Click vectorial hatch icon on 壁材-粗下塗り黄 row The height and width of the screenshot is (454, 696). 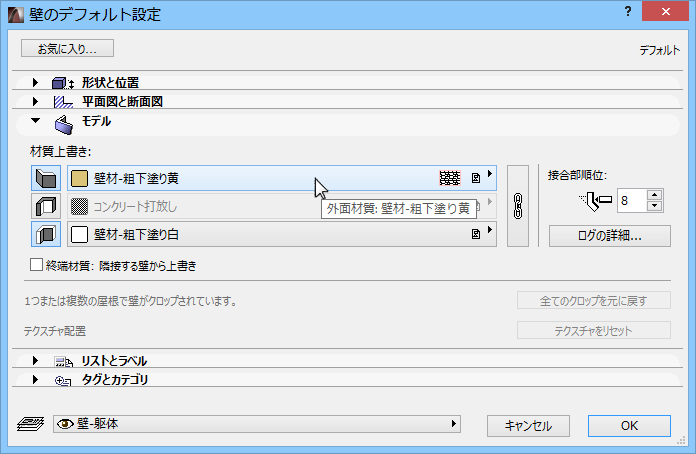pyautogui.click(x=476, y=178)
